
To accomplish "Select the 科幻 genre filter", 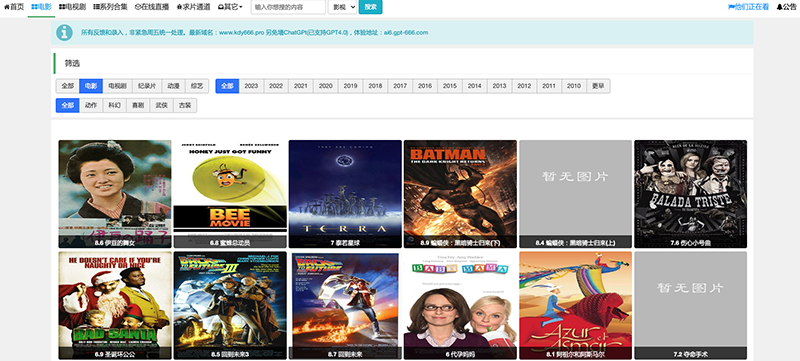I will click(x=114, y=106).
